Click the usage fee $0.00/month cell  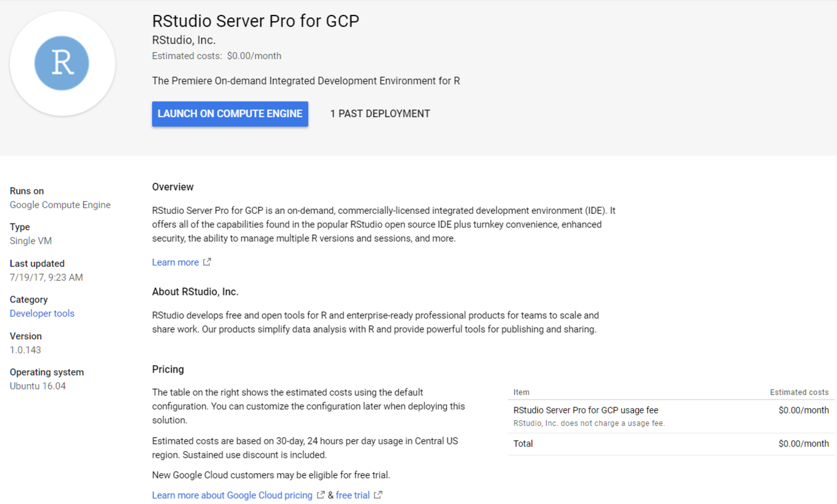click(804, 410)
